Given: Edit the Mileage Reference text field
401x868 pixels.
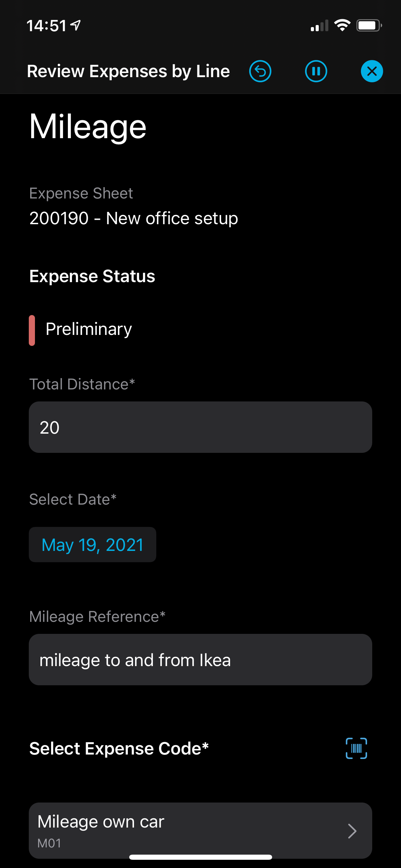Looking at the screenshot, I should [200, 660].
